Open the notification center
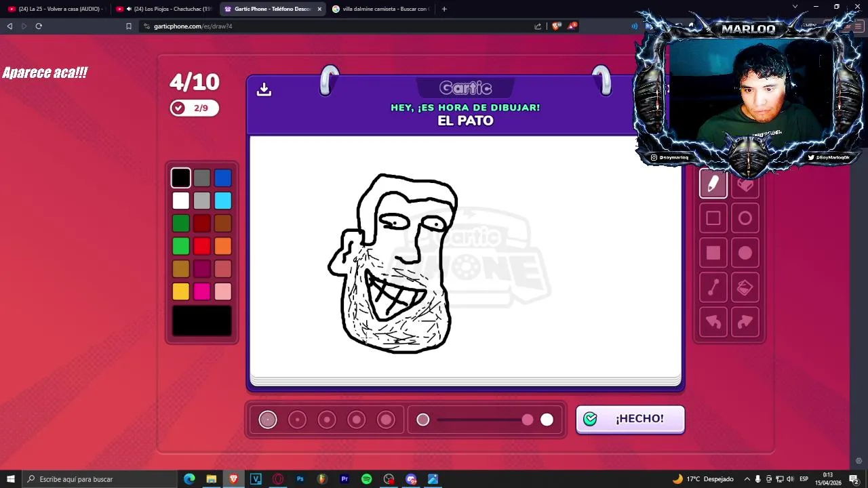The image size is (868, 488). [x=854, y=479]
